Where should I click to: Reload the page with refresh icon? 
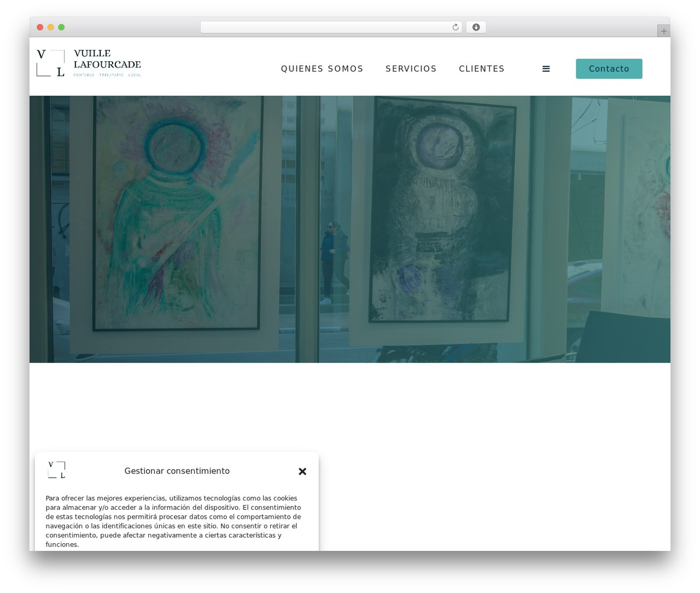point(455,27)
